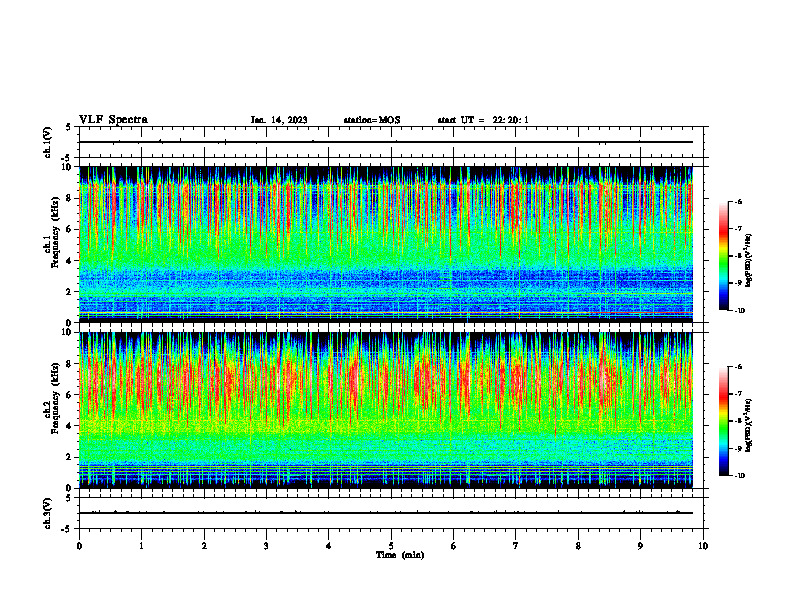
Task: Click the ch.1 colorbar log(PSD) units label
Action: pyautogui.click(x=750, y=261)
